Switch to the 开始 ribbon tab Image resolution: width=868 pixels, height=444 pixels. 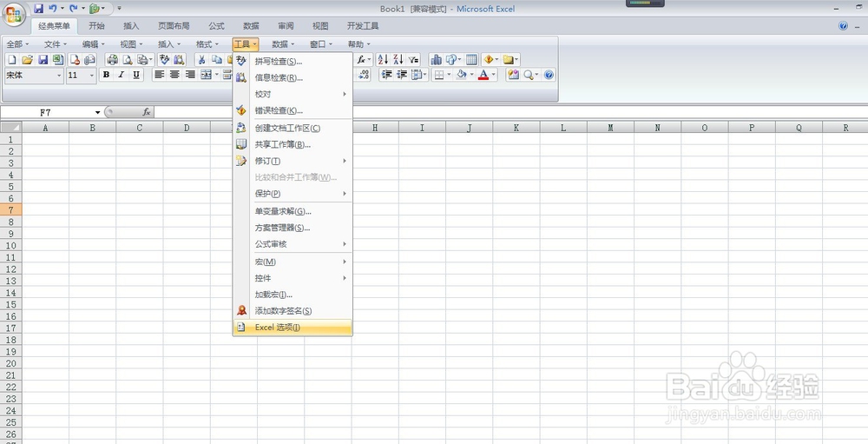click(x=96, y=26)
